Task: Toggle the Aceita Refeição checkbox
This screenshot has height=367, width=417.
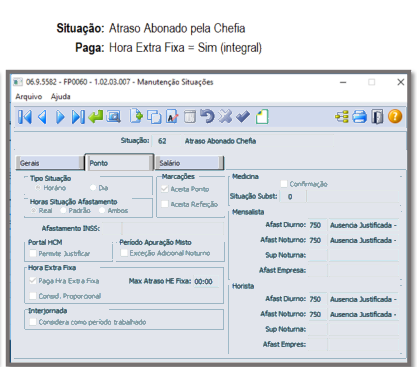Action: [165, 204]
